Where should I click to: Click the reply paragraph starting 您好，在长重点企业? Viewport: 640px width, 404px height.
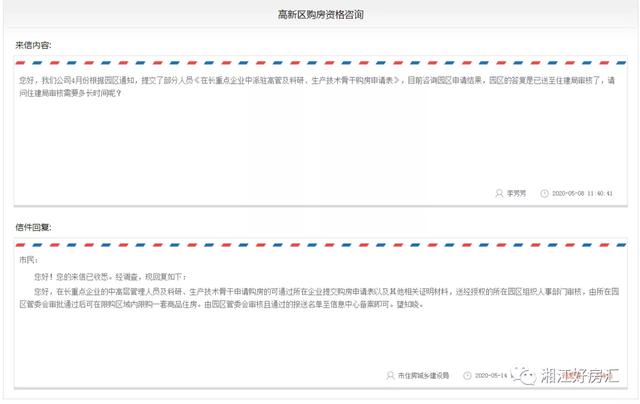coord(319,298)
